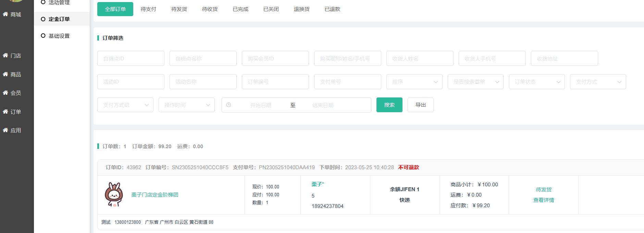This screenshot has height=233, width=644.
Task: Click the green 搜索 button
Action: (389, 105)
